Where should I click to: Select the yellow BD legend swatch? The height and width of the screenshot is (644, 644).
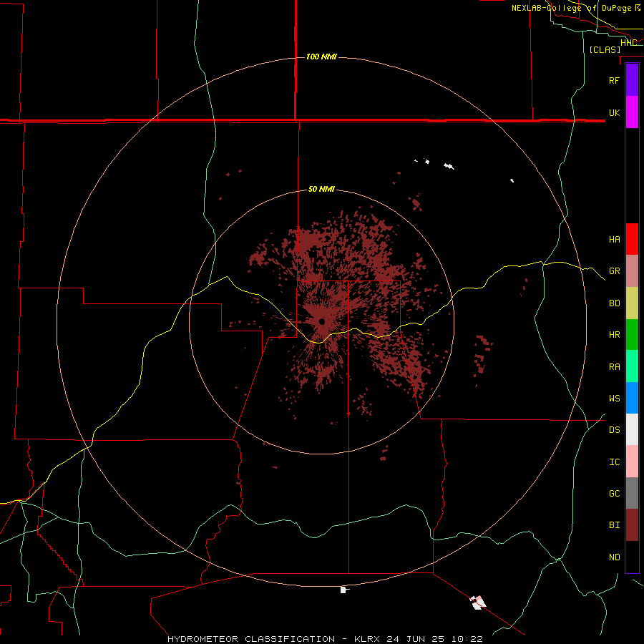632,303
